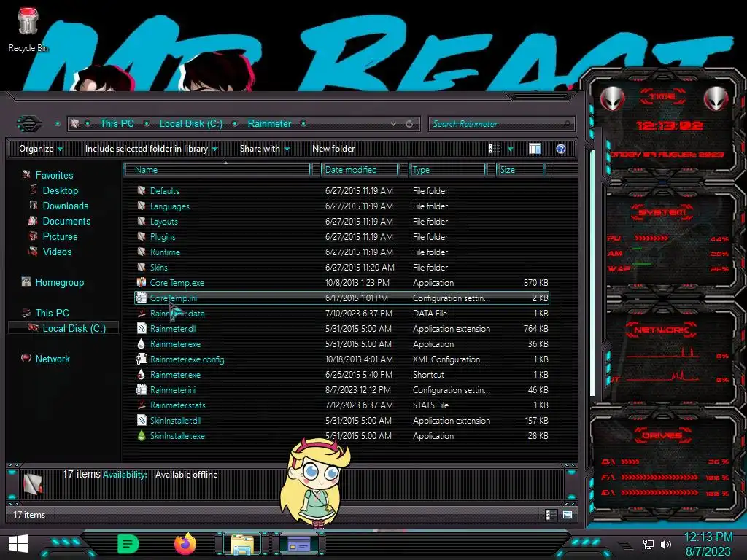This screenshot has height=560, width=747.
Task: Select the CoreTemp.ini file
Action: click(x=341, y=298)
